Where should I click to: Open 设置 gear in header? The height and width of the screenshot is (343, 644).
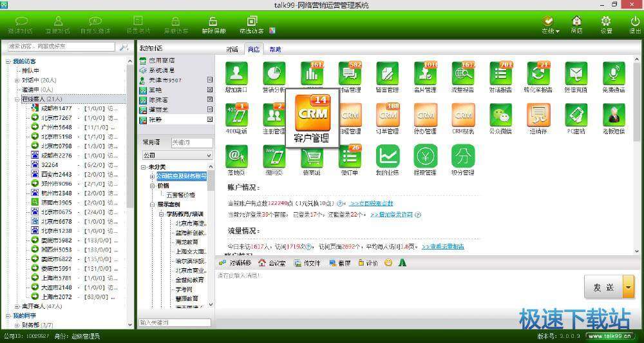pos(606,25)
